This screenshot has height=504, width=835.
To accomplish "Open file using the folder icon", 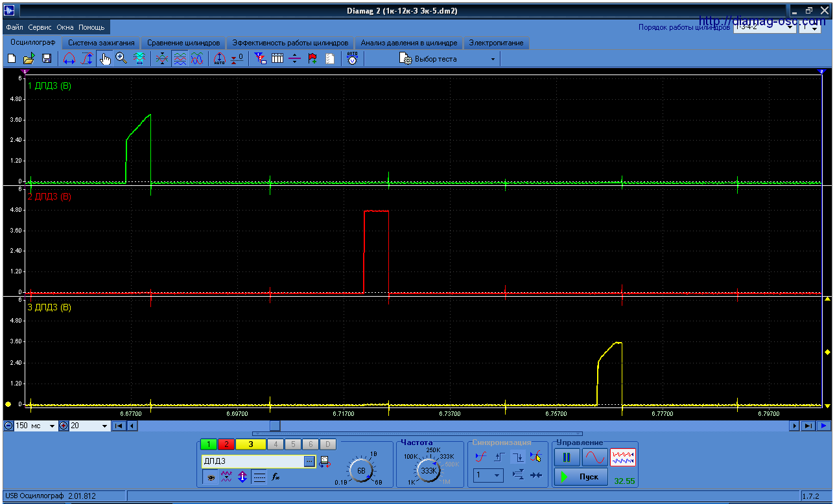I will coord(29,59).
